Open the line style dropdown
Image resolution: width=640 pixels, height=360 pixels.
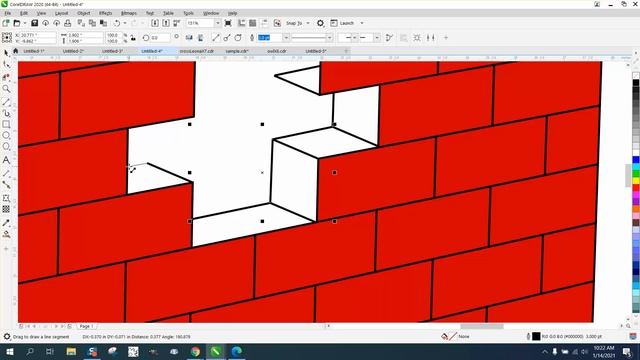pos(329,38)
